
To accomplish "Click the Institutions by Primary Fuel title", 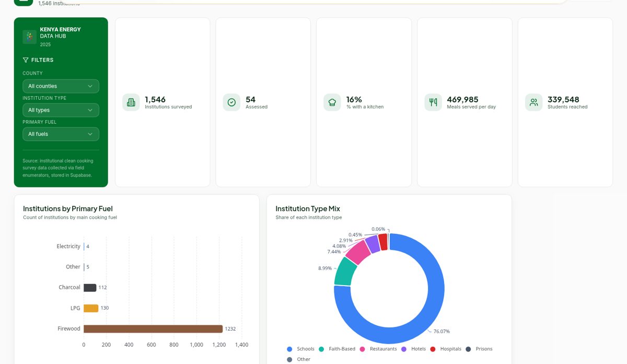I will pyautogui.click(x=68, y=209).
